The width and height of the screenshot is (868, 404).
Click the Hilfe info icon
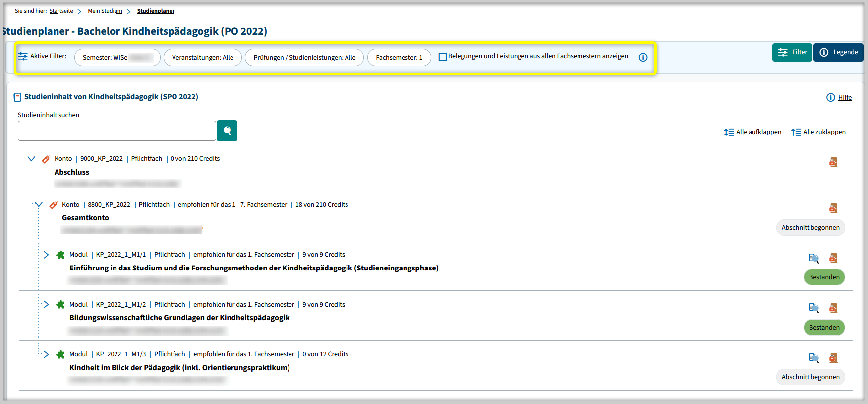point(831,97)
